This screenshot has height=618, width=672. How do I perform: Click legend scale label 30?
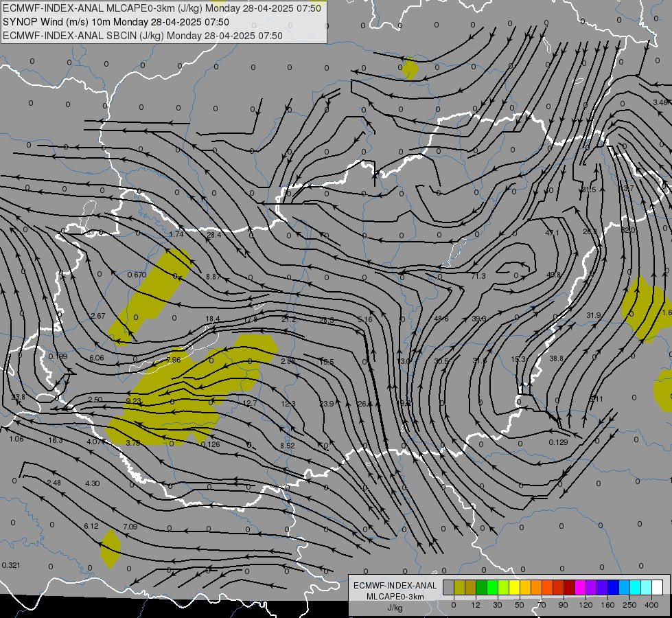pos(497,605)
